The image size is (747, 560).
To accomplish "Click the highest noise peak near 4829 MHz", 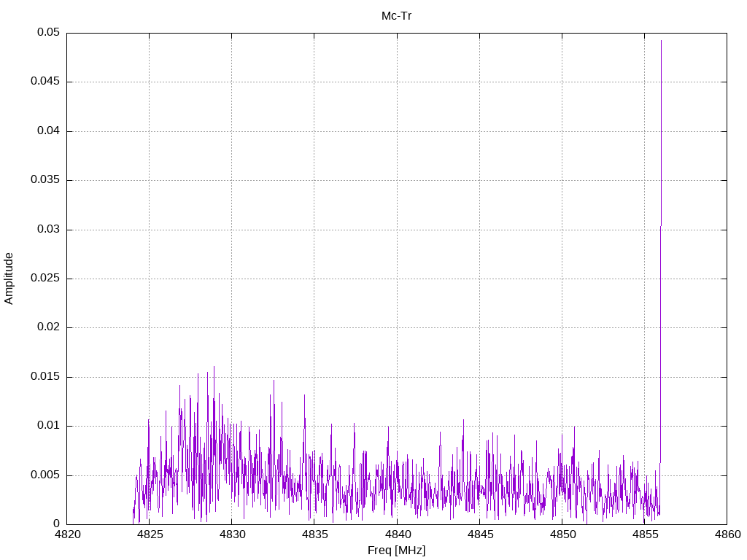I will pyautogui.click(x=214, y=367).
